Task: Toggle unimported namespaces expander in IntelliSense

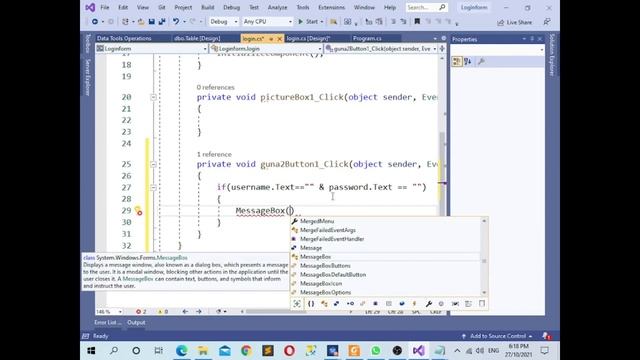Action: (x=297, y=304)
